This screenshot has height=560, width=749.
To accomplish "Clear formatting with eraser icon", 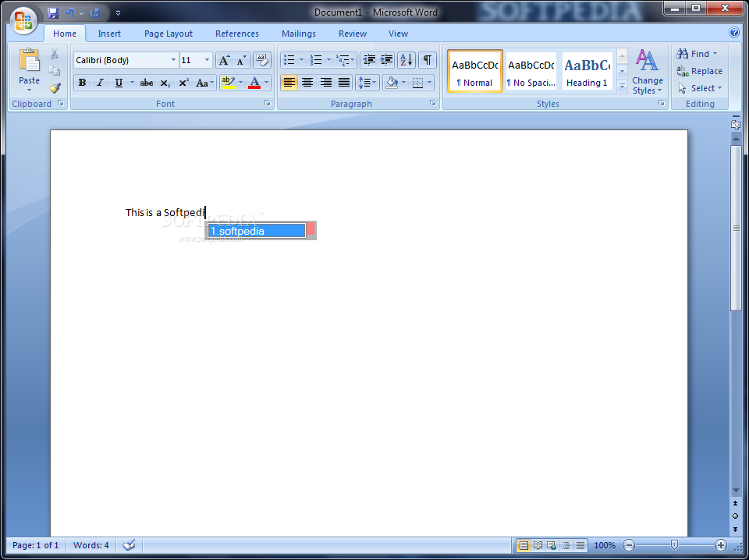I will point(262,60).
